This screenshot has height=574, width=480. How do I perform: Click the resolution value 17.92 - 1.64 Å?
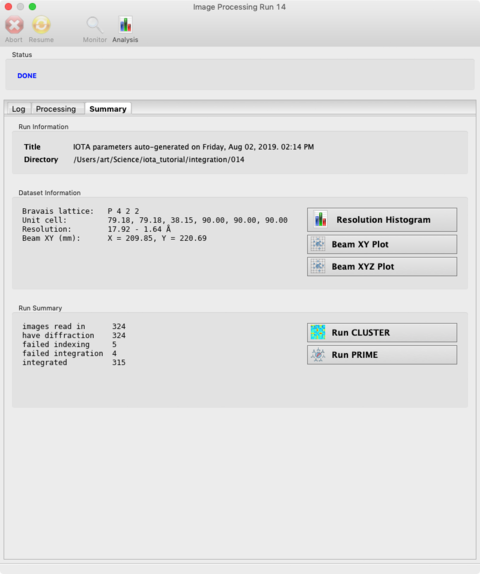[x=139, y=229]
